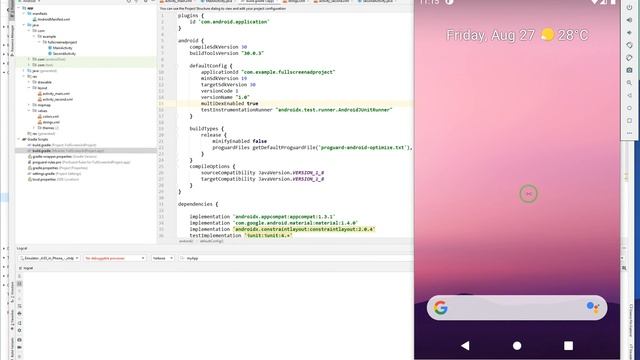This screenshot has width=640, height=360.
Task: Click the Logcat restart icon
Action: pos(20,322)
